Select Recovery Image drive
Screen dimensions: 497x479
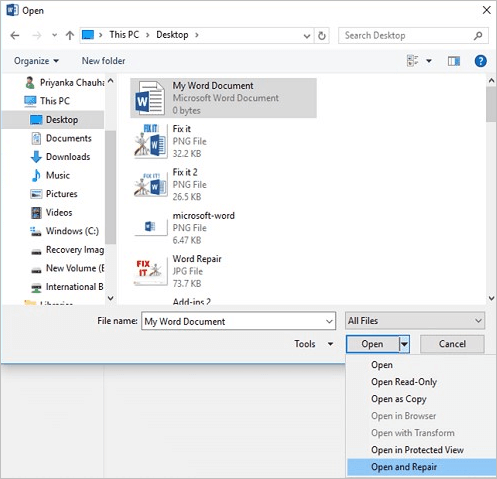click(x=67, y=250)
